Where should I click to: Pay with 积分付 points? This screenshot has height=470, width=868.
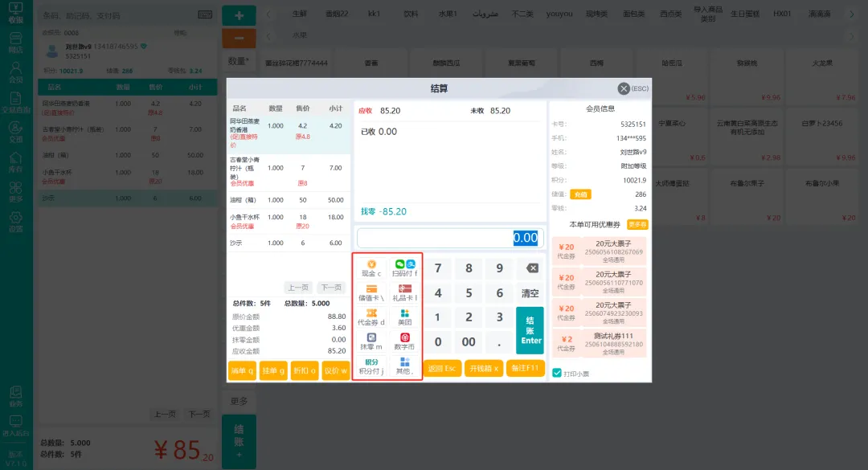point(371,366)
